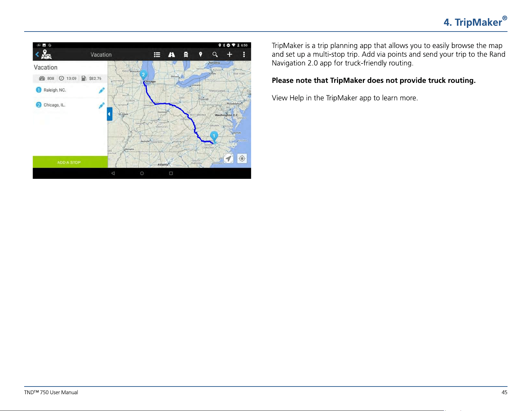The image size is (532, 411).
Task: Tap the Android recent apps square
Action: (x=171, y=173)
